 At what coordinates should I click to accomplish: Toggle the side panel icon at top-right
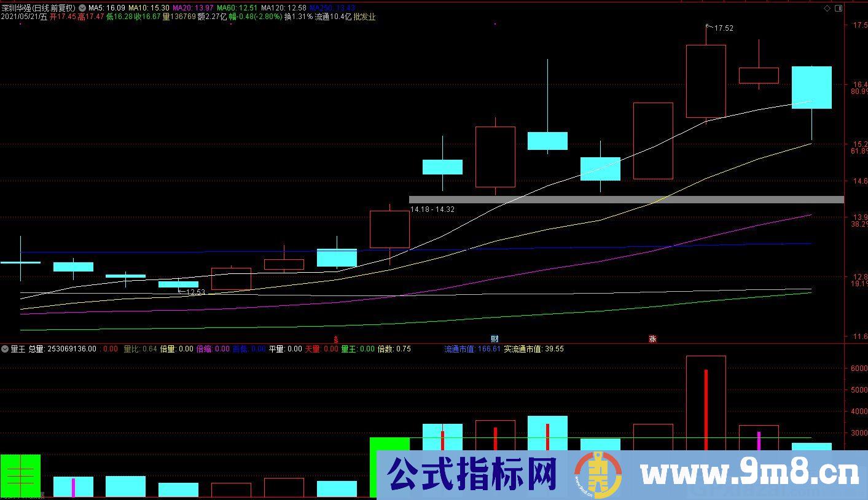click(838, 8)
